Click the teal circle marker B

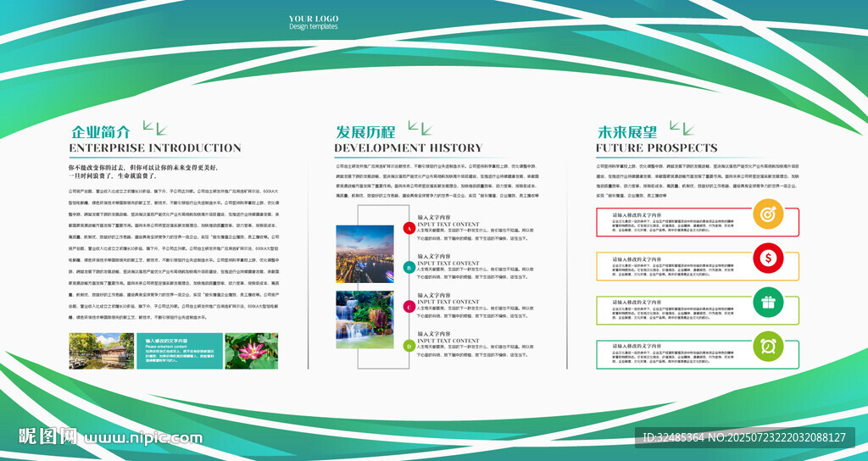409,268
